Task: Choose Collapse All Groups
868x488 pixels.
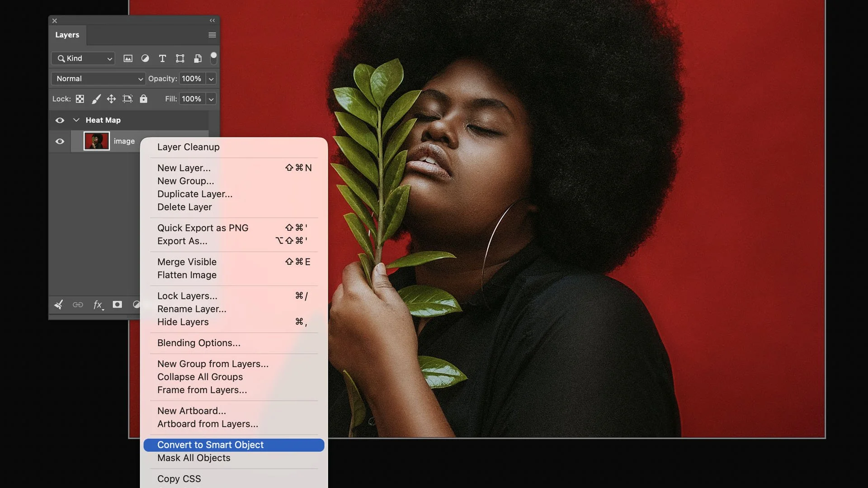Action: (x=234, y=377)
